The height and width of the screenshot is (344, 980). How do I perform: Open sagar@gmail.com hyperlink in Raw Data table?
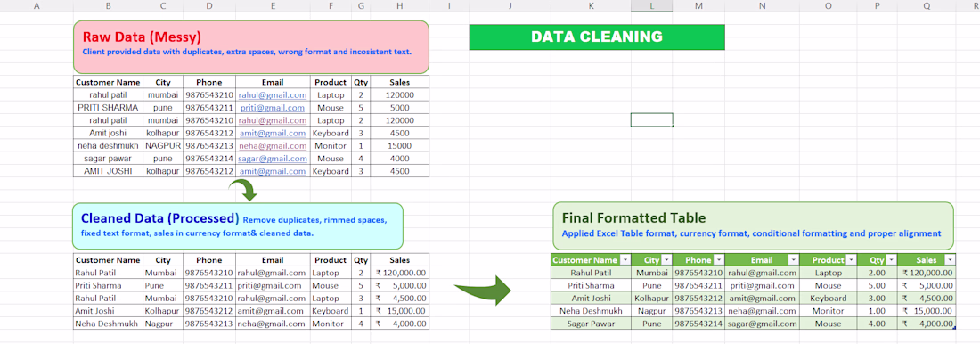(273, 159)
